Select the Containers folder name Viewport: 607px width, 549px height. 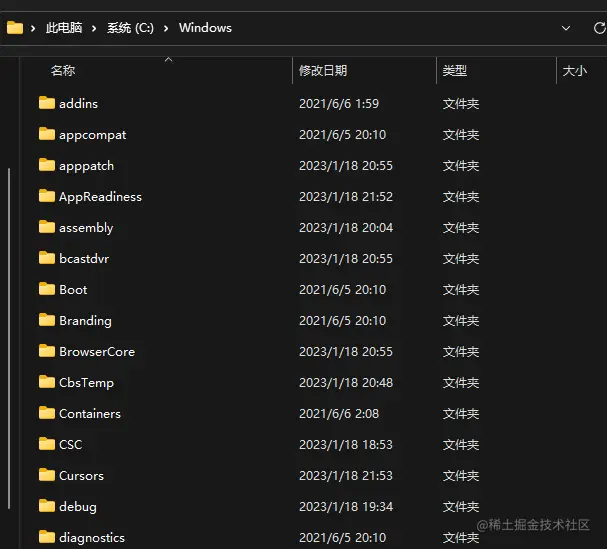[90, 413]
